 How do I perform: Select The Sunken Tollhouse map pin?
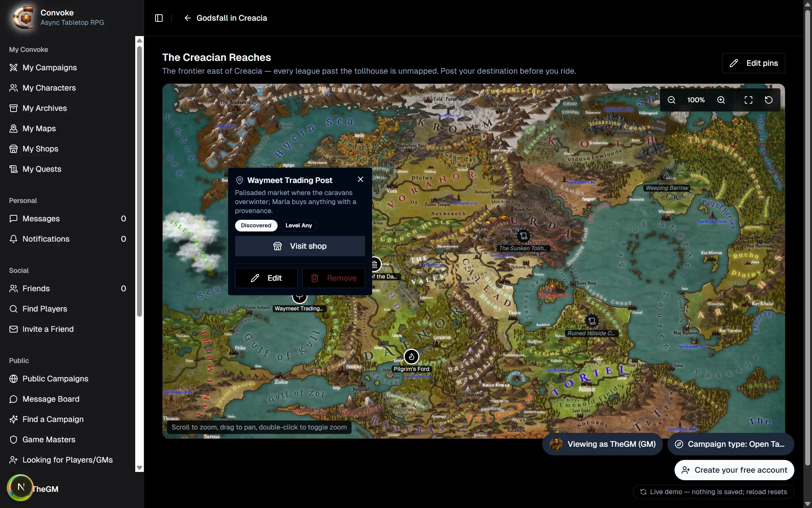coord(524,236)
